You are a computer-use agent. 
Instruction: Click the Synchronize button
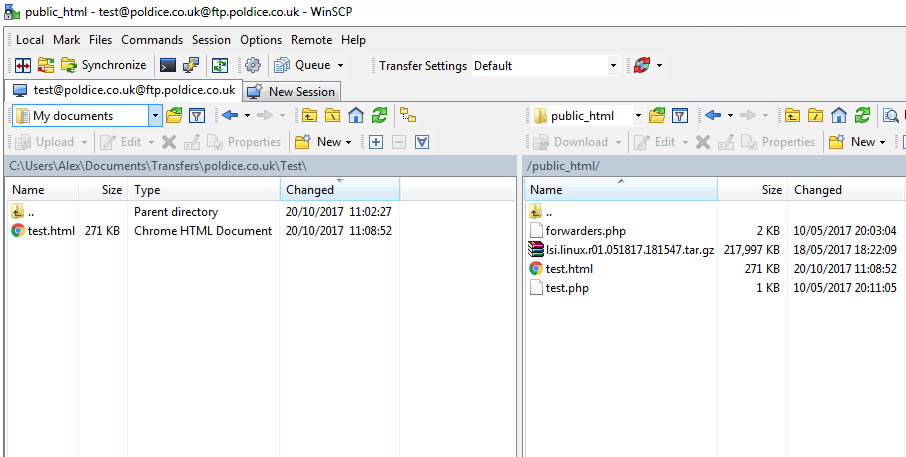coord(103,65)
